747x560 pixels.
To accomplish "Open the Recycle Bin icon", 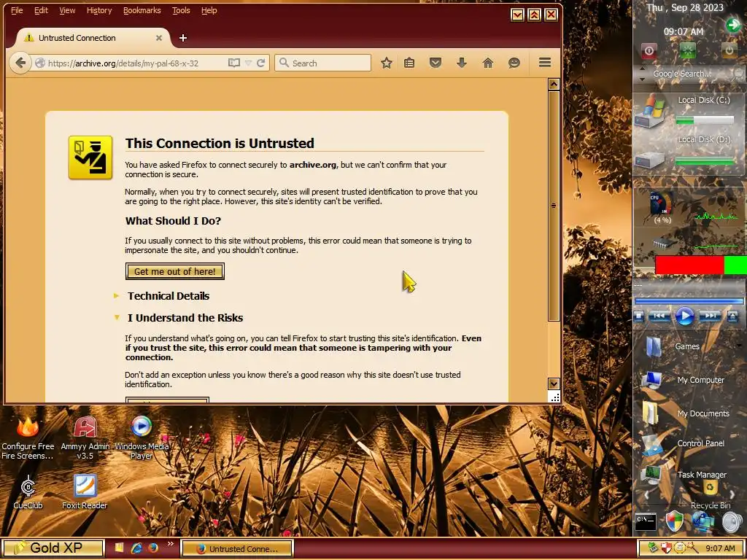I will [711, 488].
